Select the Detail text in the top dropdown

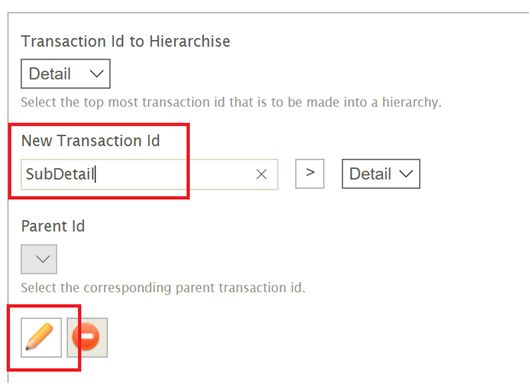point(50,74)
